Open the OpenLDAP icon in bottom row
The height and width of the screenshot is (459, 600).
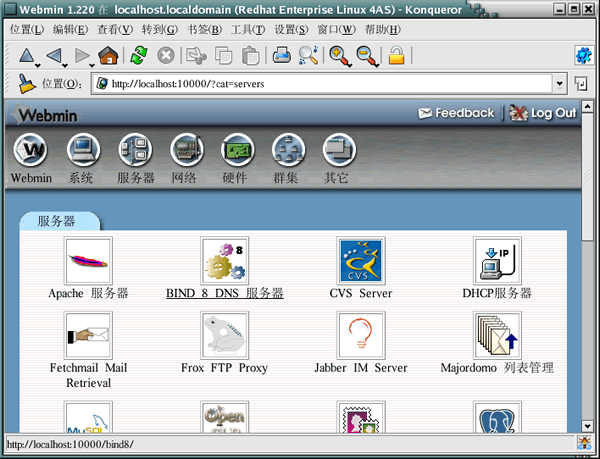(x=225, y=417)
